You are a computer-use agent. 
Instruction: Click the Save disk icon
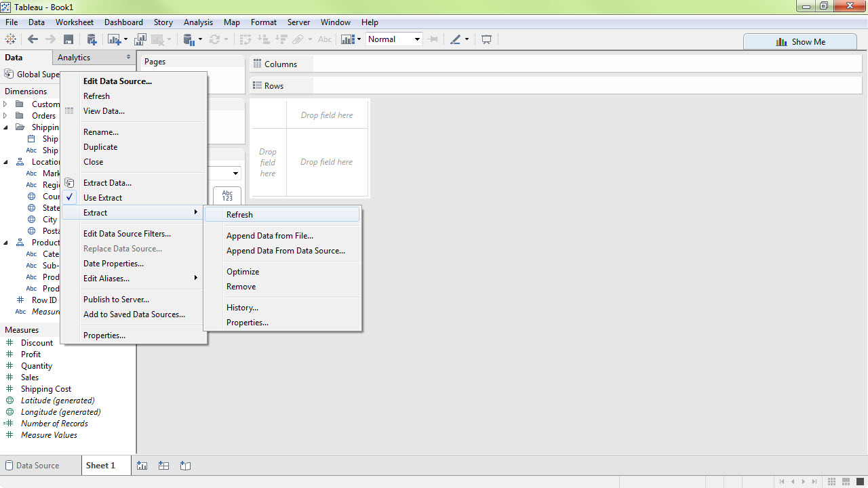[68, 39]
